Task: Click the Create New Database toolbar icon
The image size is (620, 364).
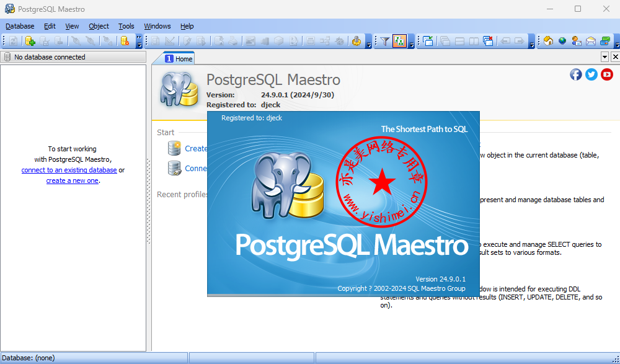Action: coord(30,41)
